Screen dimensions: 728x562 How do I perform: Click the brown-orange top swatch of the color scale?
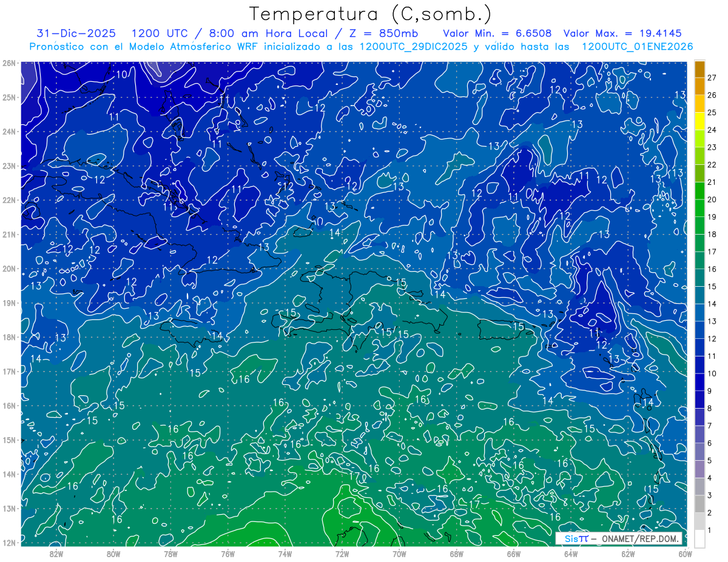(x=699, y=70)
